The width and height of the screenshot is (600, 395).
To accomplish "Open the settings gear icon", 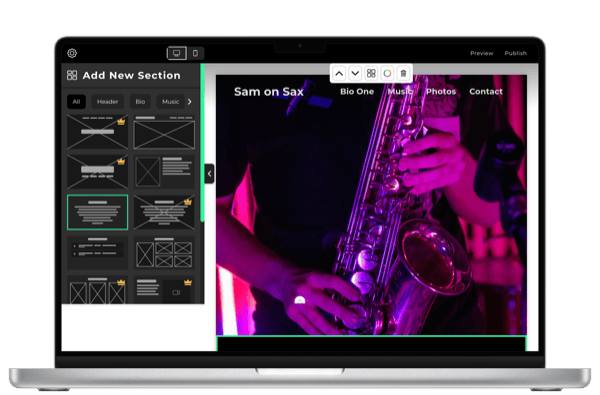I will click(x=72, y=53).
